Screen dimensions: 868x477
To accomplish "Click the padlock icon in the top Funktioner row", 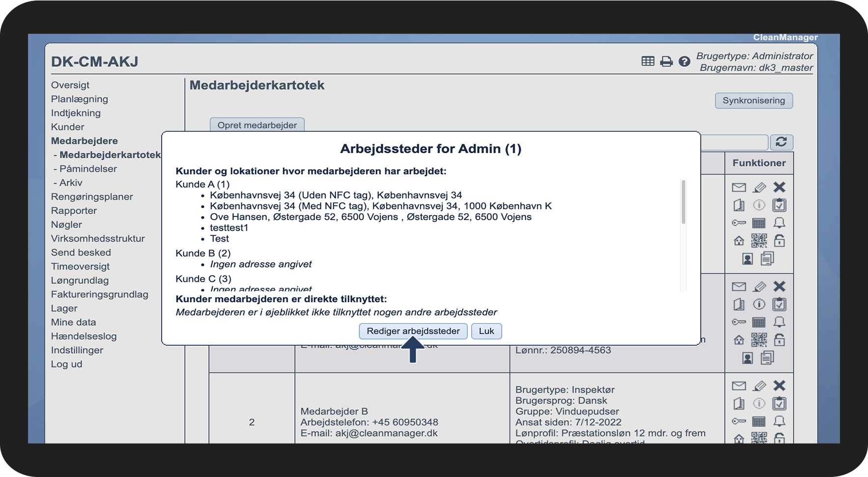I will 779,241.
